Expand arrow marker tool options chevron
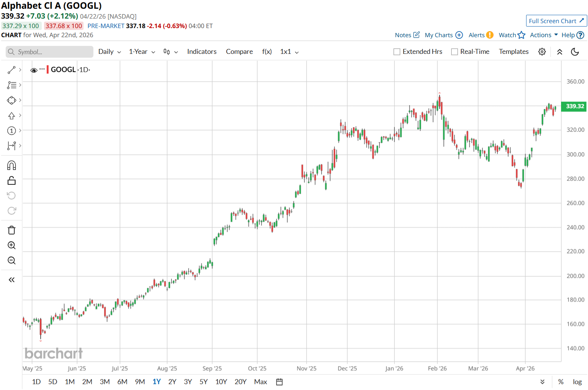Image resolution: width=588 pixels, height=390 pixels. click(20, 115)
